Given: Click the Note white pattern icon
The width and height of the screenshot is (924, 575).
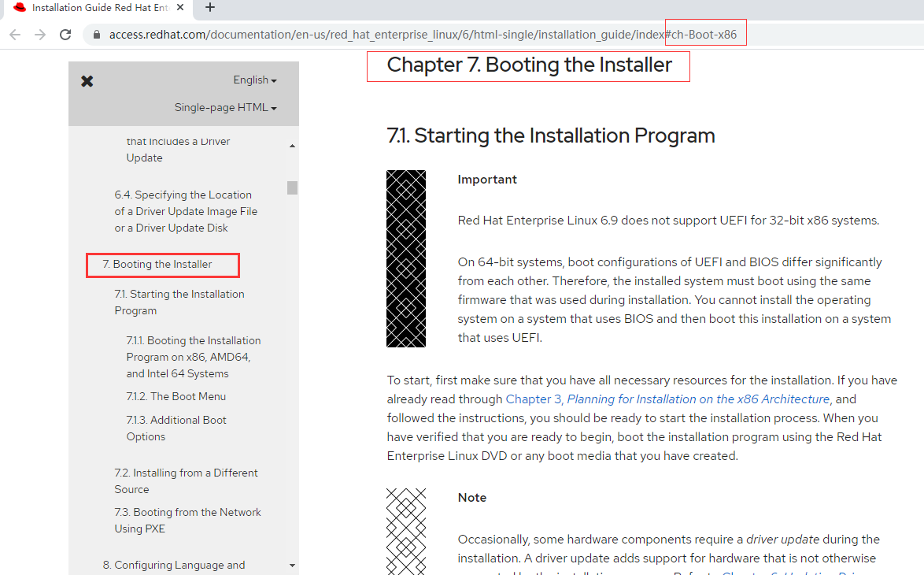Looking at the screenshot, I should pos(406,531).
